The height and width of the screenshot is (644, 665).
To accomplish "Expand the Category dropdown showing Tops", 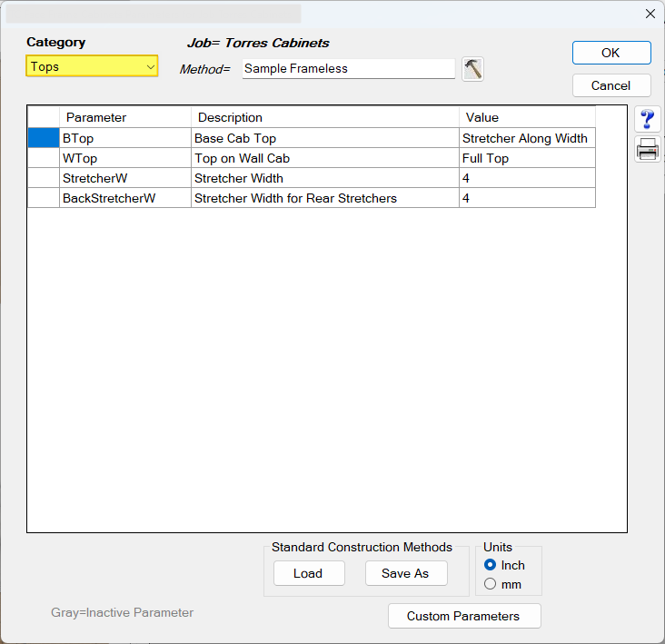I will tap(92, 66).
